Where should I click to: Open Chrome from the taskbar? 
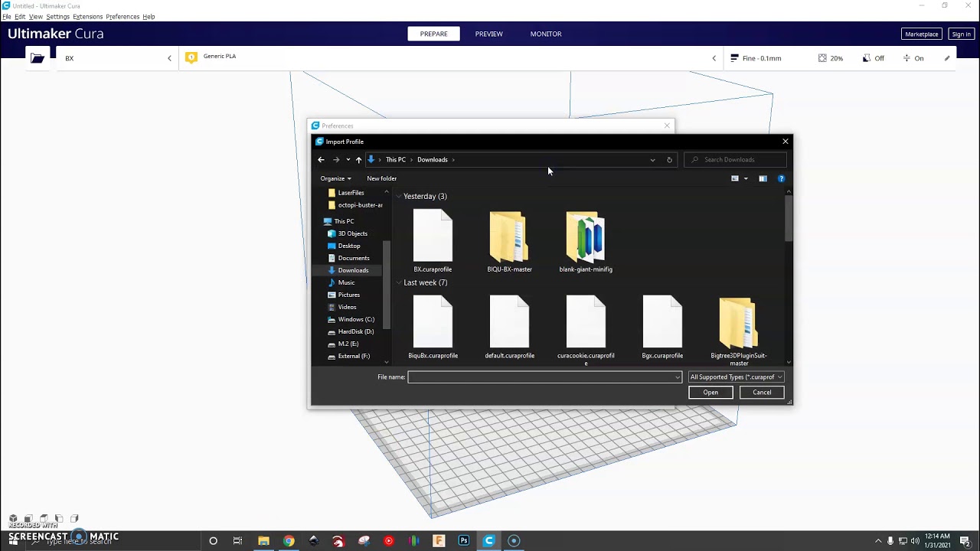[288, 541]
